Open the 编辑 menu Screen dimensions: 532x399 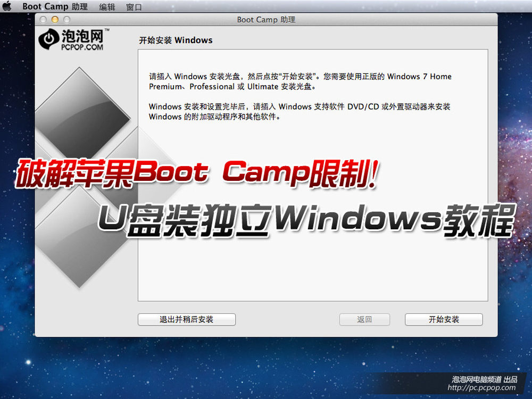(107, 7)
